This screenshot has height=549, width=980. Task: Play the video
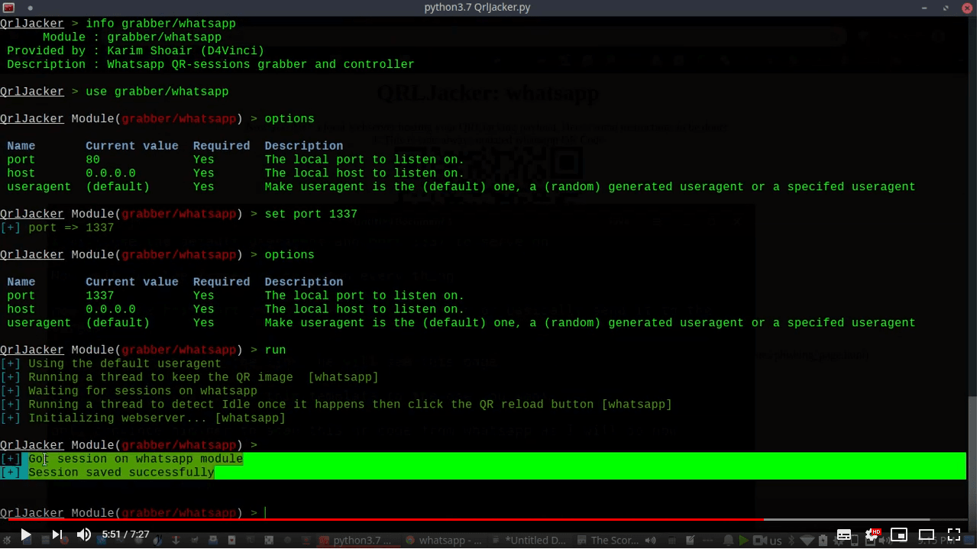coord(25,534)
